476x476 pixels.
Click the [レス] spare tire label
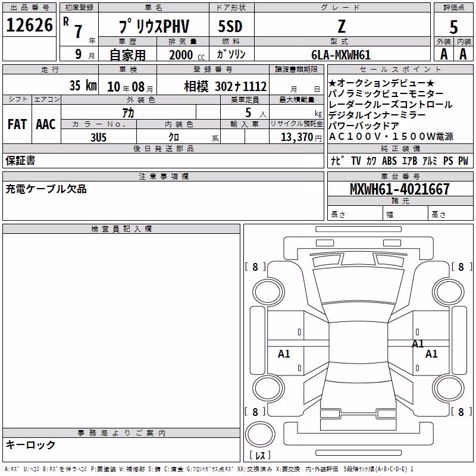click(260, 455)
